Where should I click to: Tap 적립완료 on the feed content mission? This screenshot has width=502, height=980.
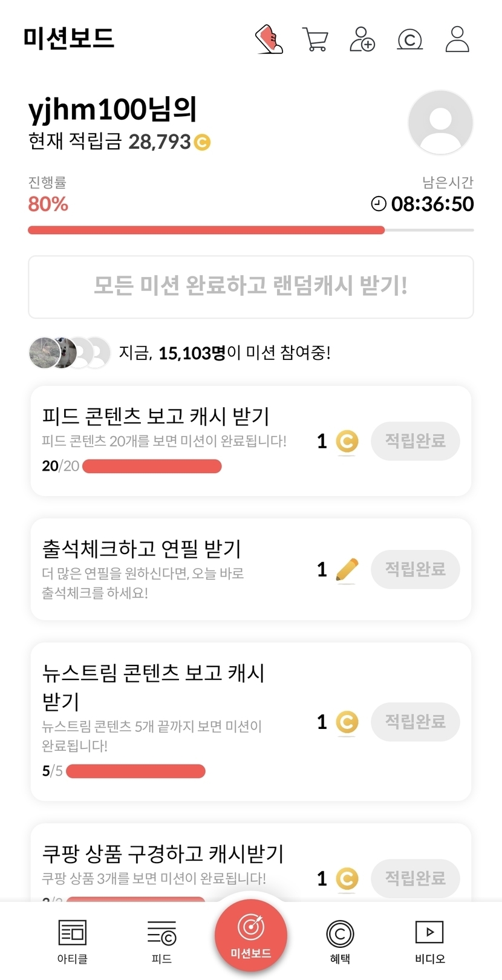pyautogui.click(x=415, y=441)
